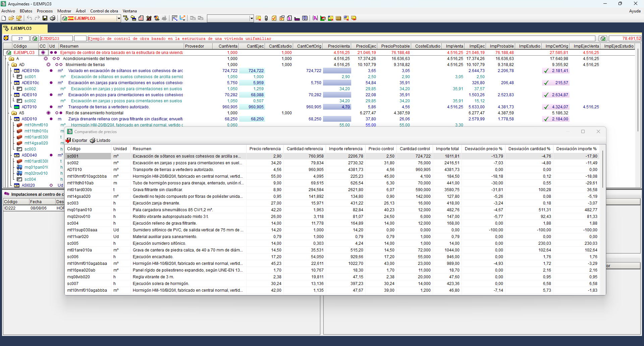This screenshot has height=346, width=644.
Task: Click the calculator icon beside total 78.491,52
Action: [603, 39]
